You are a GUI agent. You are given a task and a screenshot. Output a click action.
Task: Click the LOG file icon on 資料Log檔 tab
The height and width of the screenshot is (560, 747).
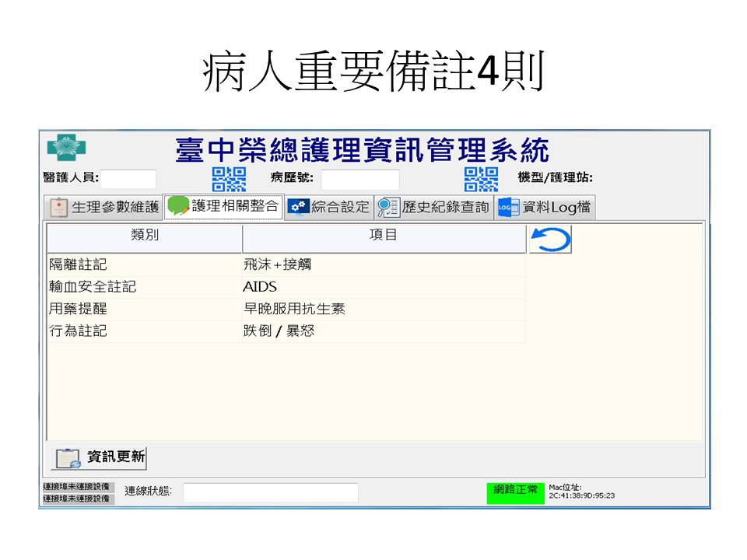[508, 208]
